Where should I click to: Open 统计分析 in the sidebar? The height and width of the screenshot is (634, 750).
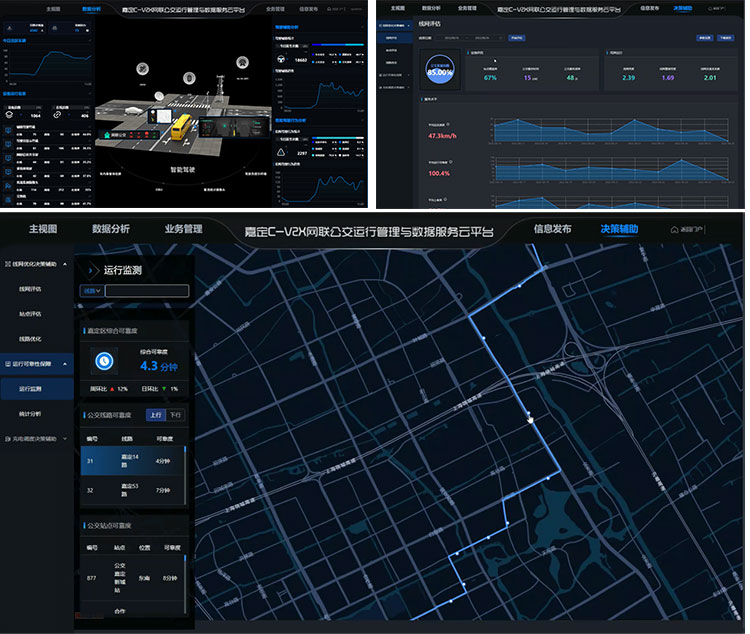click(30, 413)
